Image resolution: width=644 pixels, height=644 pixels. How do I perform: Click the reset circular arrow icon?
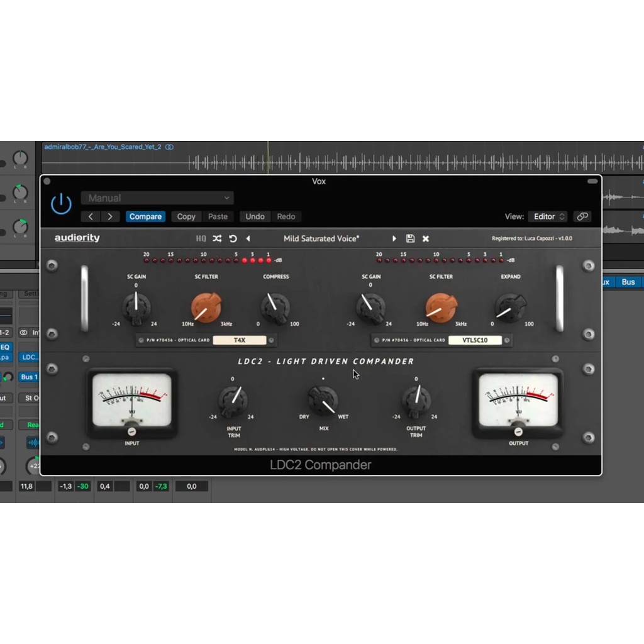(x=233, y=238)
